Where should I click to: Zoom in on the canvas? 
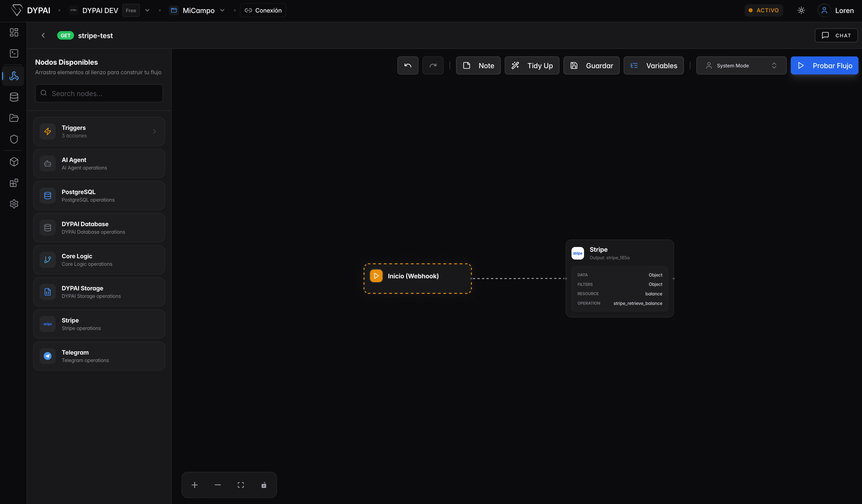pos(195,485)
